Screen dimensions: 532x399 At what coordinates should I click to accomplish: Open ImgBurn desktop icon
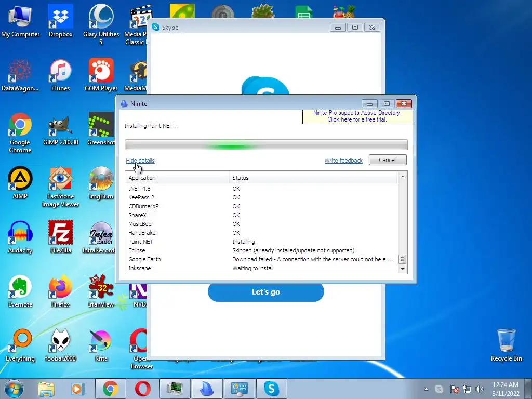click(101, 183)
